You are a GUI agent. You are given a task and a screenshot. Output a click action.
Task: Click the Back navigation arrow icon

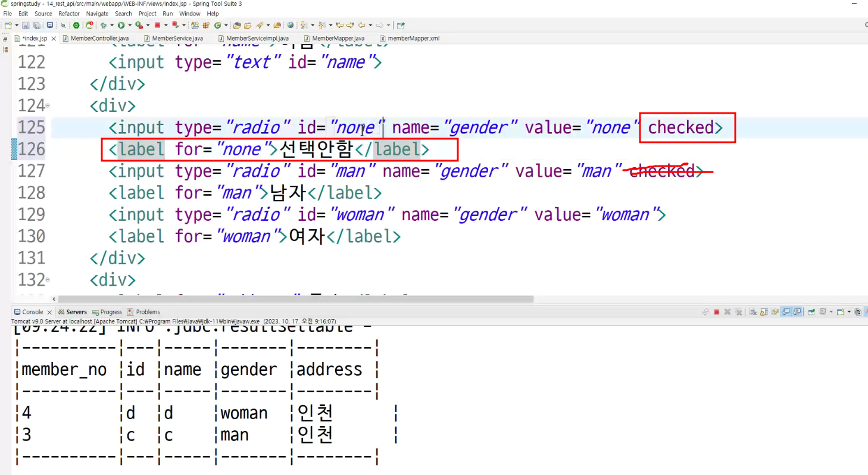[x=361, y=25]
